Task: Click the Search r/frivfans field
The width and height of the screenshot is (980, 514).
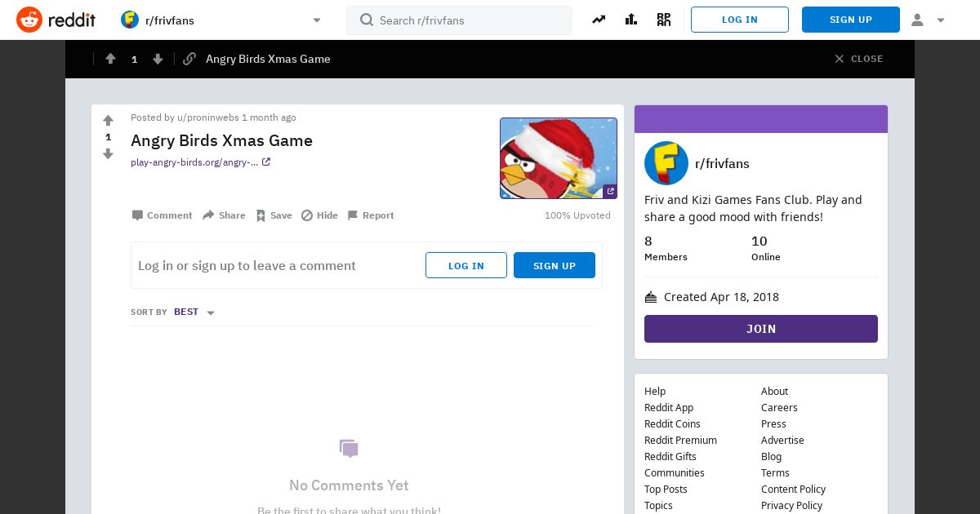Action: point(459,20)
